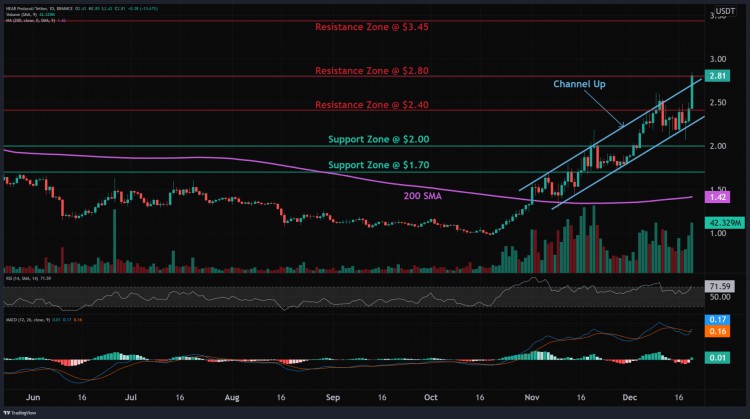Click the Oct label on time axis
Image resolution: width=750 pixels, height=419 pixels.
(x=431, y=397)
